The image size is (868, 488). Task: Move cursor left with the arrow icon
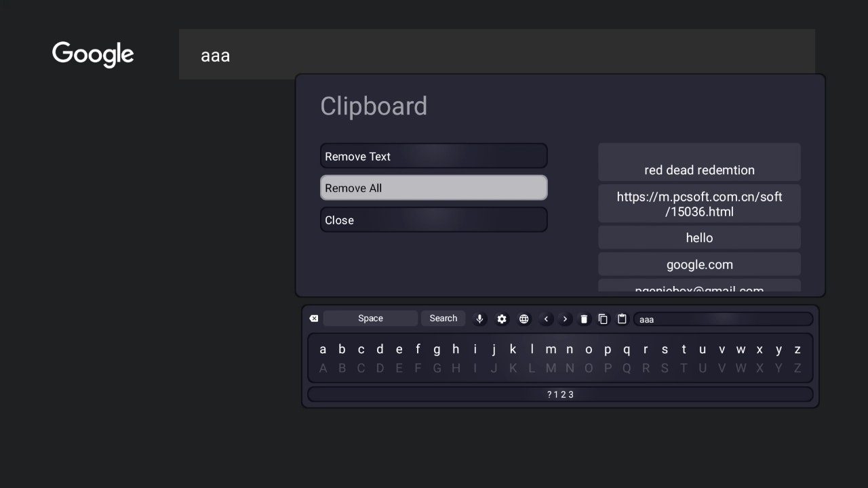546,319
